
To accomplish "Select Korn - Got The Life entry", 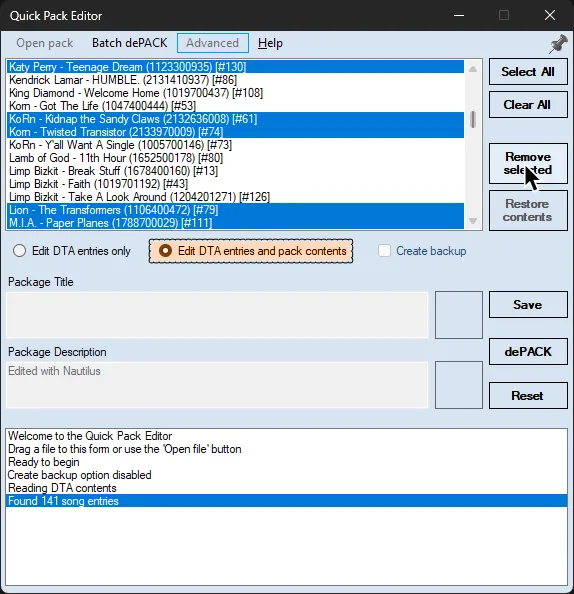I will 235,106.
